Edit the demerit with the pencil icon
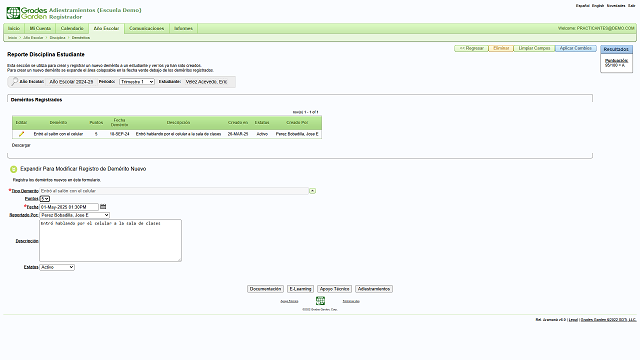The width and height of the screenshot is (640, 360). tap(21, 134)
